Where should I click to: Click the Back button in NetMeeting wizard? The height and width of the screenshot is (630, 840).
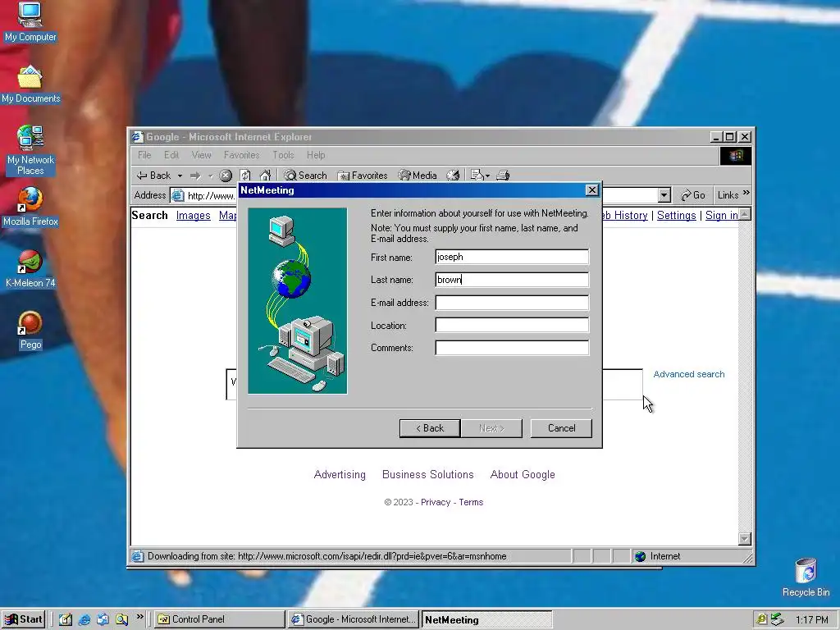(430, 428)
